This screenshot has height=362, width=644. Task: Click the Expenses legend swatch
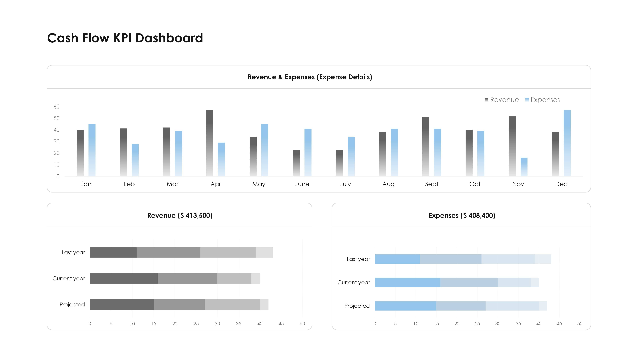527,100
